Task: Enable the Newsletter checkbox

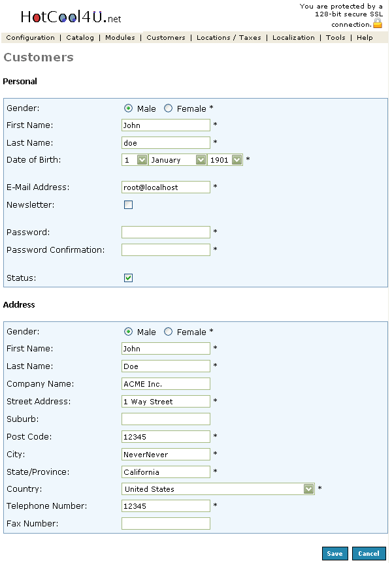Action: (129, 204)
